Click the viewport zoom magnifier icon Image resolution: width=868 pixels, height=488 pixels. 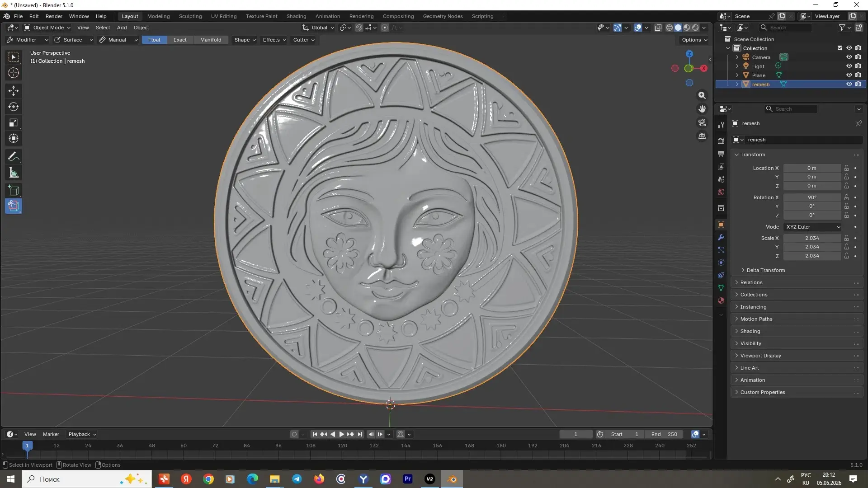click(x=702, y=95)
